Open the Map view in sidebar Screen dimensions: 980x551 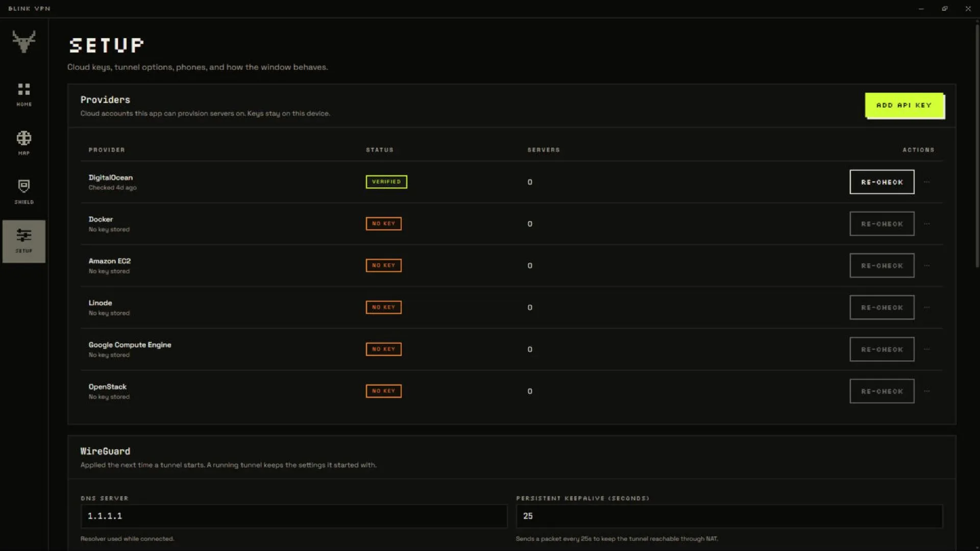coord(24,143)
